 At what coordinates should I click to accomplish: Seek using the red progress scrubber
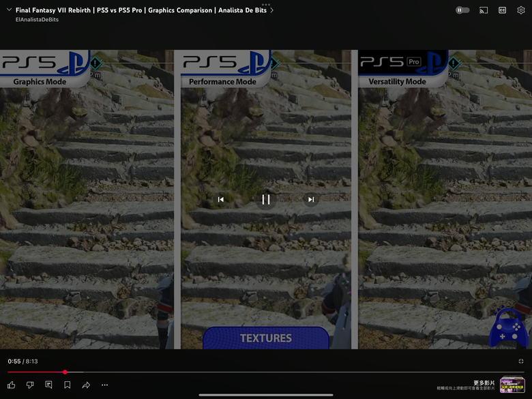65,372
